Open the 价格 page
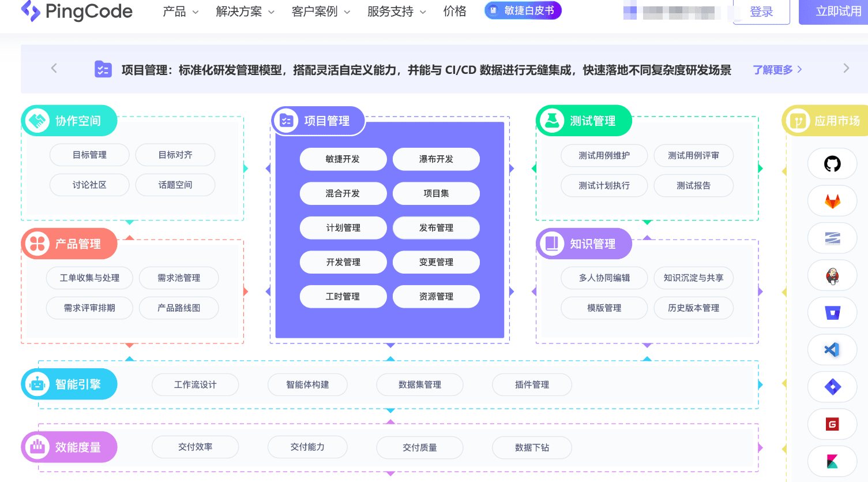 tap(454, 12)
